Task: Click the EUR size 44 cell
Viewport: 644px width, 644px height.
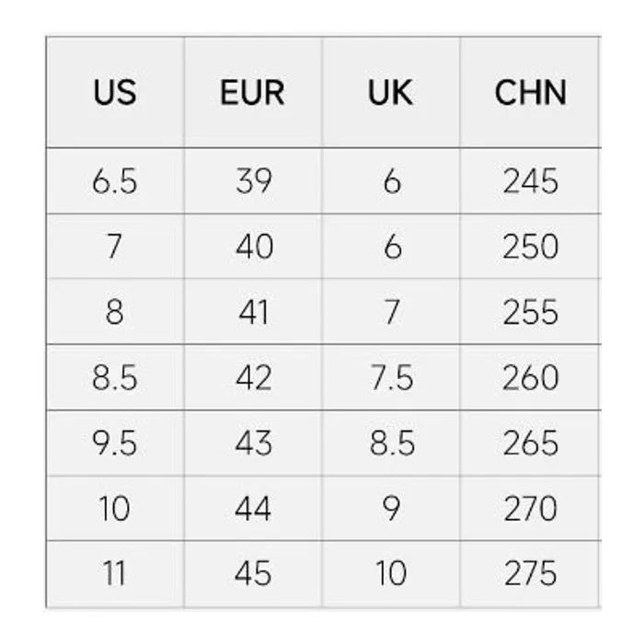Action: [x=253, y=508]
